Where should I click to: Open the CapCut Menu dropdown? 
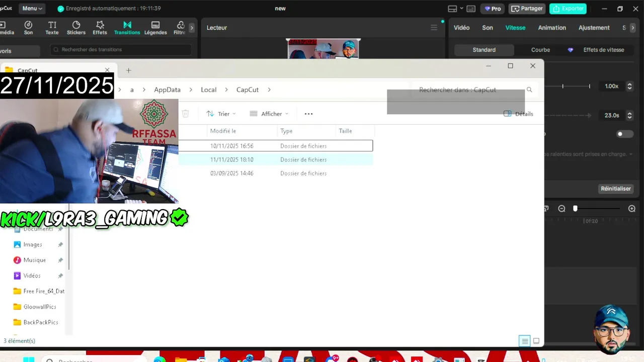pyautogui.click(x=32, y=9)
